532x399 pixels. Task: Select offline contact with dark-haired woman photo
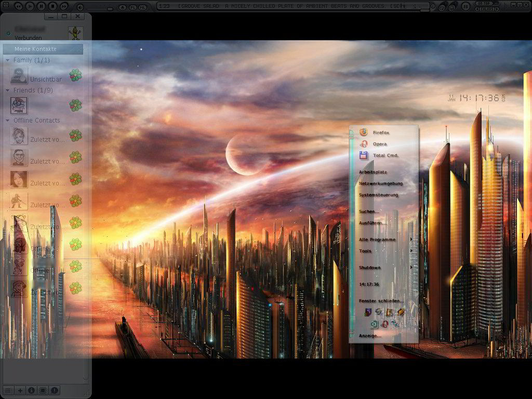(x=44, y=179)
